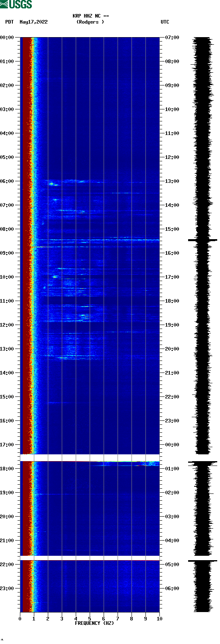Viewport: 220px width, 644px height.
Task: Select the UTC 08:00 time label
Action: [172, 61]
